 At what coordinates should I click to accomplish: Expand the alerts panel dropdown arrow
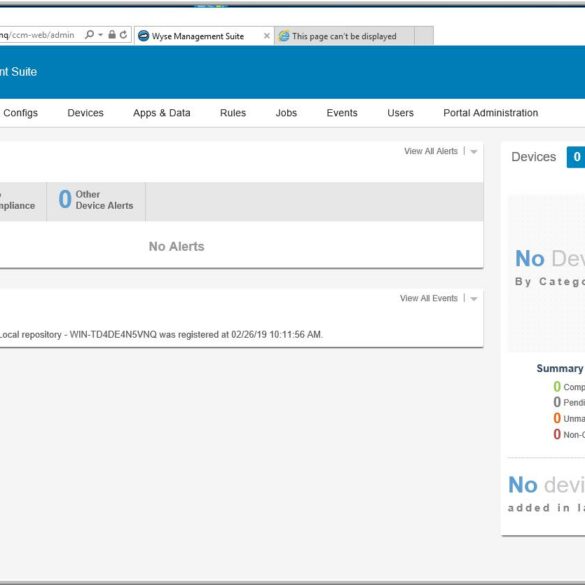pos(474,151)
